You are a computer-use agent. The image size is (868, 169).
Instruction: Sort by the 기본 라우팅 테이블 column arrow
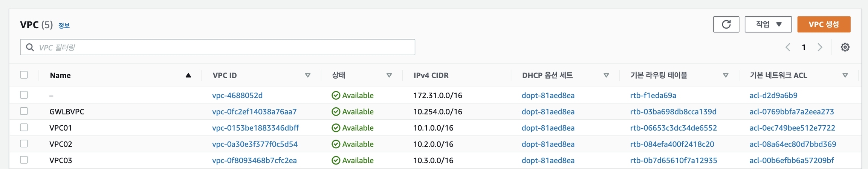(726, 75)
